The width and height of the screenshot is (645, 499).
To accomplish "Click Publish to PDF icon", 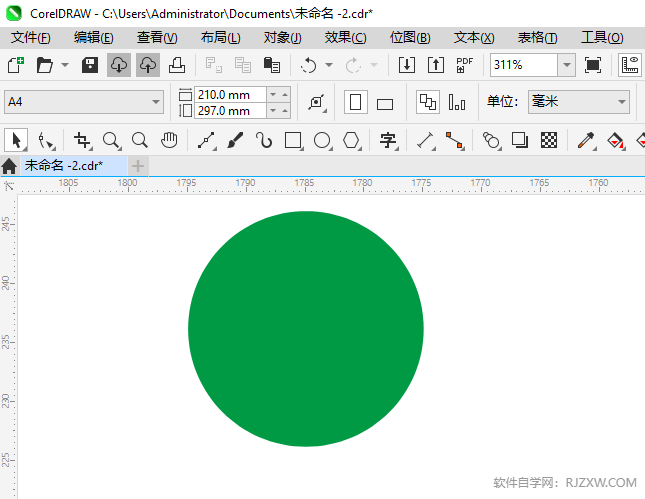I will [464, 65].
